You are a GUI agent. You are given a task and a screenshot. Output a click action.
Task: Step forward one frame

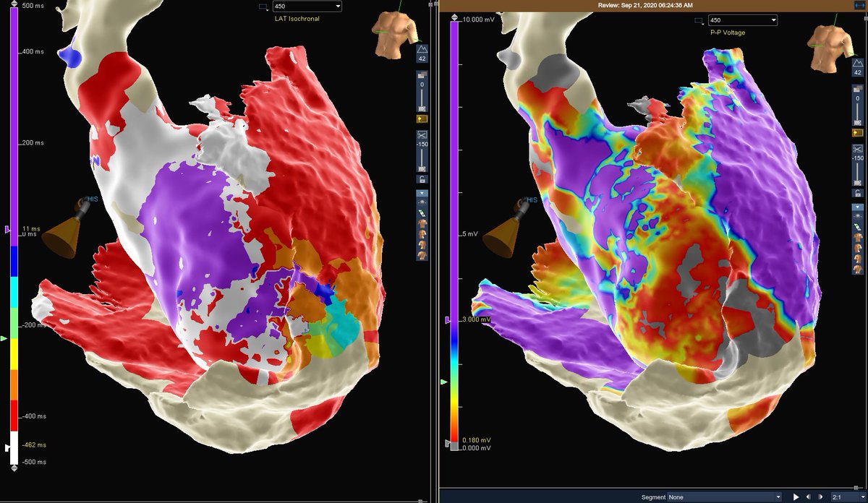pyautogui.click(x=821, y=497)
